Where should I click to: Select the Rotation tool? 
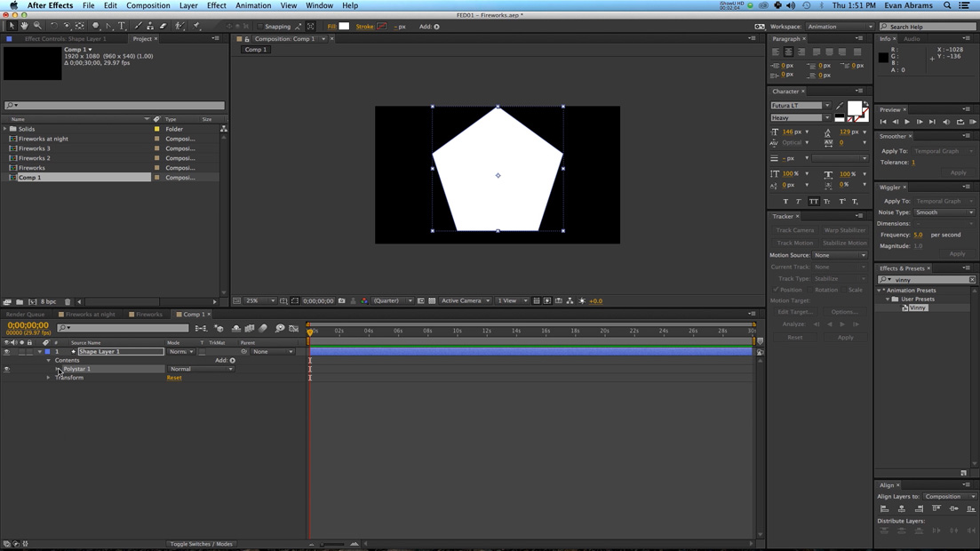(x=53, y=27)
